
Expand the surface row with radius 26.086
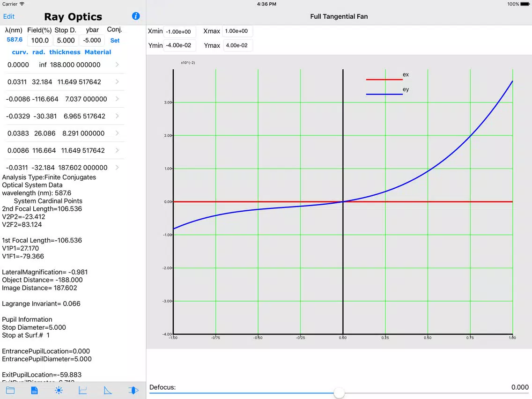[x=64, y=133]
